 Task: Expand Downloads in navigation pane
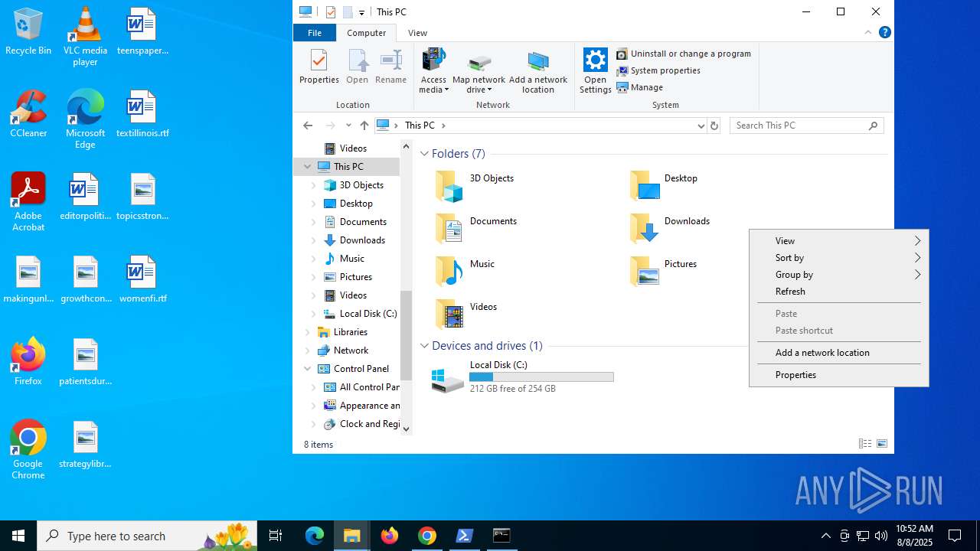point(313,240)
